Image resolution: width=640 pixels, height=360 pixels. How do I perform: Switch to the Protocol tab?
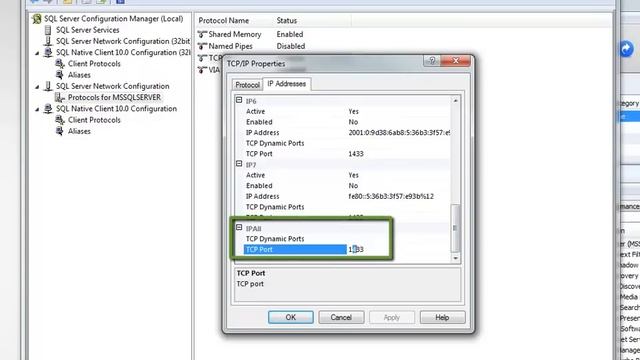point(247,85)
